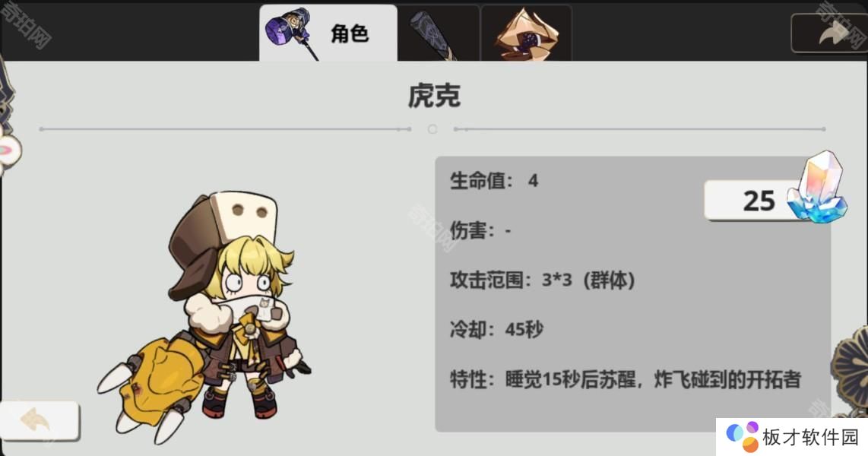Click the 伤害 stat line
The image size is (868, 456).
(480, 230)
